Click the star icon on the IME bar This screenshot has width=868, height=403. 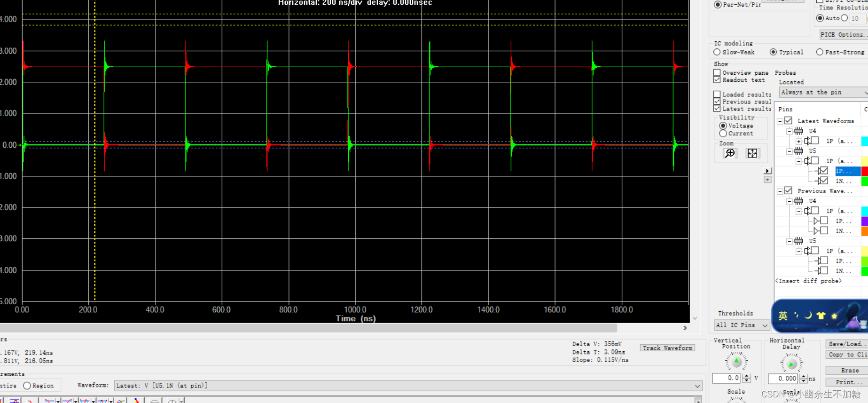[x=835, y=316]
